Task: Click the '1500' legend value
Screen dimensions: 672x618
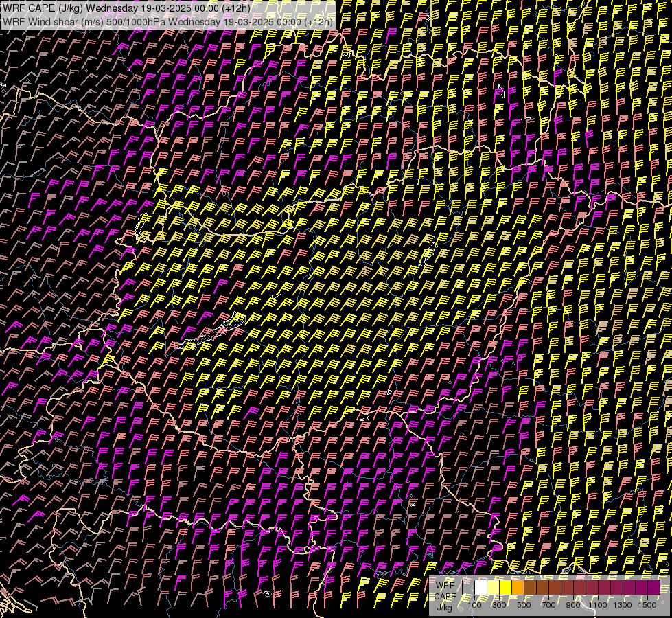Action: [x=647, y=605]
